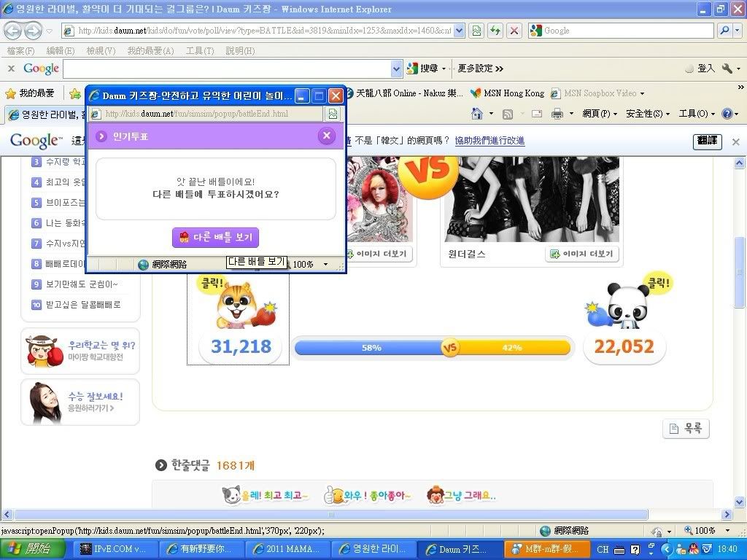The width and height of the screenshot is (747, 560).
Task: Open the 安全性(S) dropdown menu
Action: click(648, 114)
